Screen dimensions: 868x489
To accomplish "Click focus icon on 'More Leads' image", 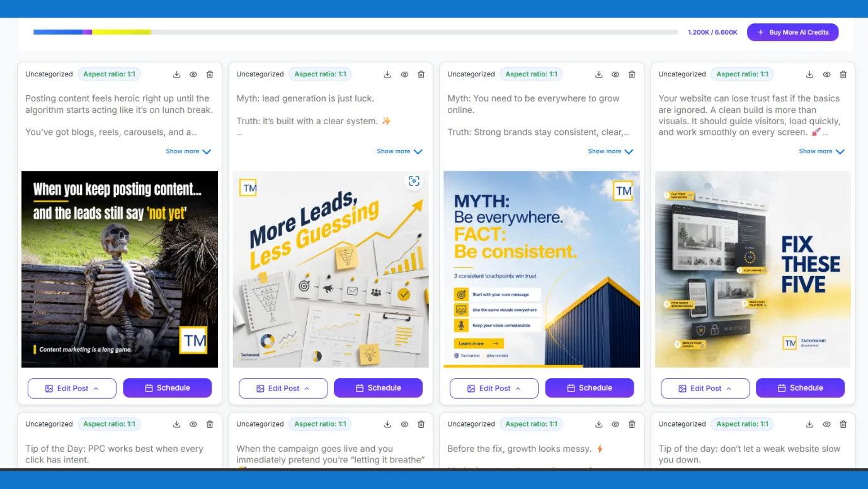I will click(x=414, y=181).
